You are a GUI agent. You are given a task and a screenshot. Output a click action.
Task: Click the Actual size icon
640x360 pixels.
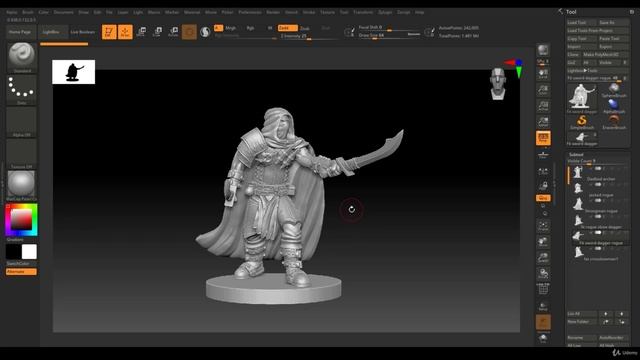coord(543,106)
